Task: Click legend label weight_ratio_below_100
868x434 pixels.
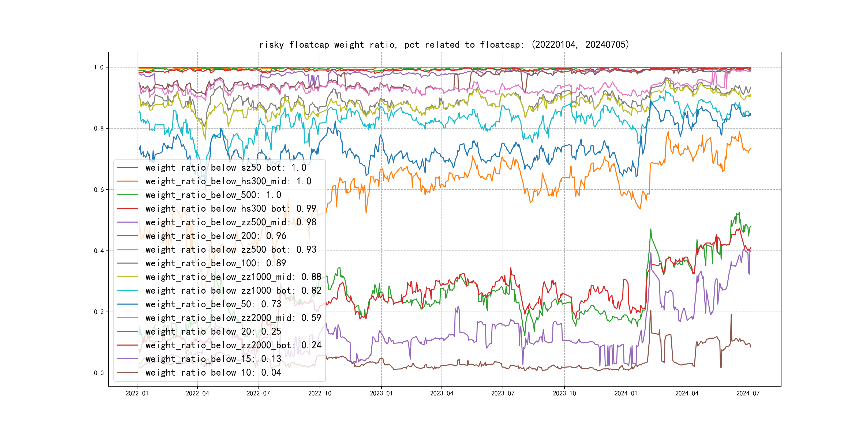Action: click(216, 263)
